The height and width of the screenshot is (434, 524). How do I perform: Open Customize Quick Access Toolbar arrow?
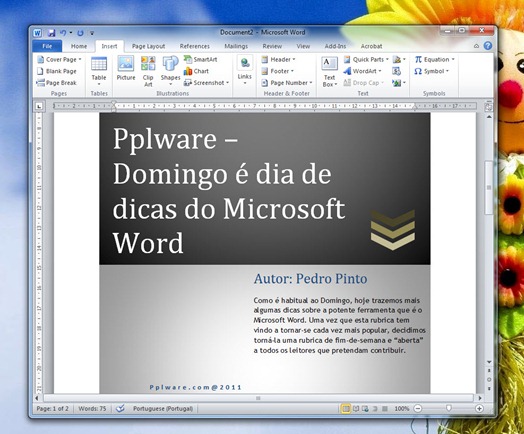pos(92,33)
